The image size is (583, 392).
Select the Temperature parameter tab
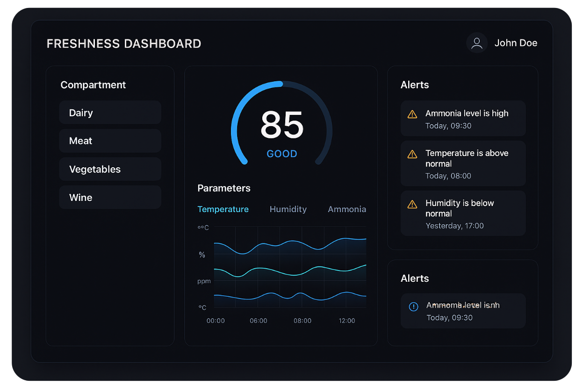223,209
